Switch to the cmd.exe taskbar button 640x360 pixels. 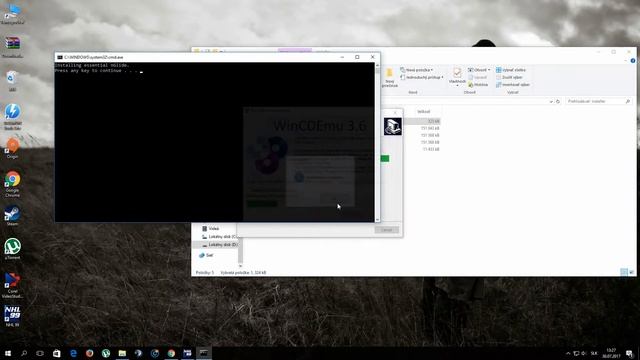tap(204, 353)
